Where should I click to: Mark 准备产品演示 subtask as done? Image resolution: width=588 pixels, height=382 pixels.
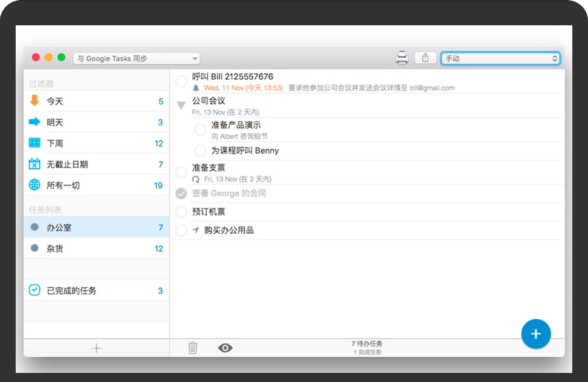pyautogui.click(x=200, y=130)
